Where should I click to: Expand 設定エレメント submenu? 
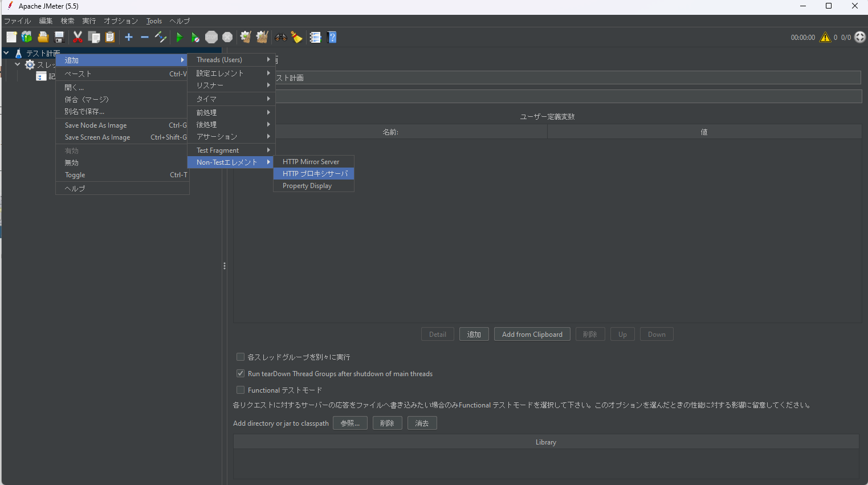tap(231, 73)
